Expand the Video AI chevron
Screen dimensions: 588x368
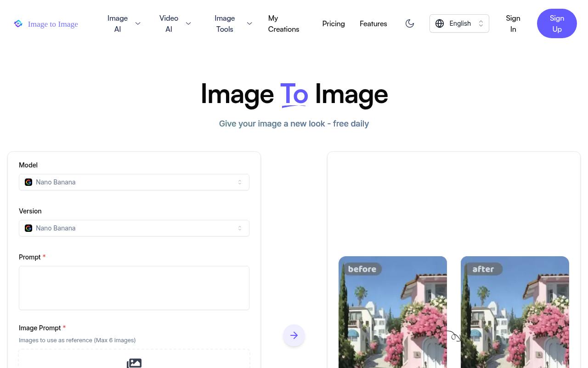tap(188, 23)
